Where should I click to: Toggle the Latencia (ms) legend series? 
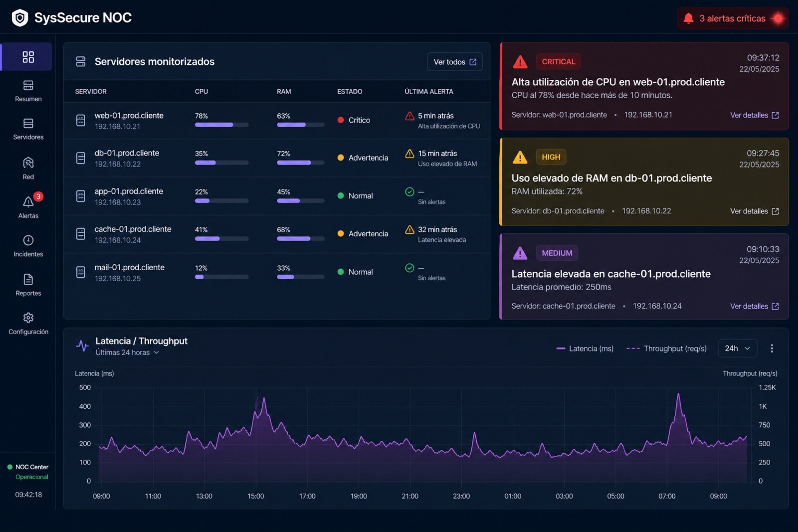point(585,349)
